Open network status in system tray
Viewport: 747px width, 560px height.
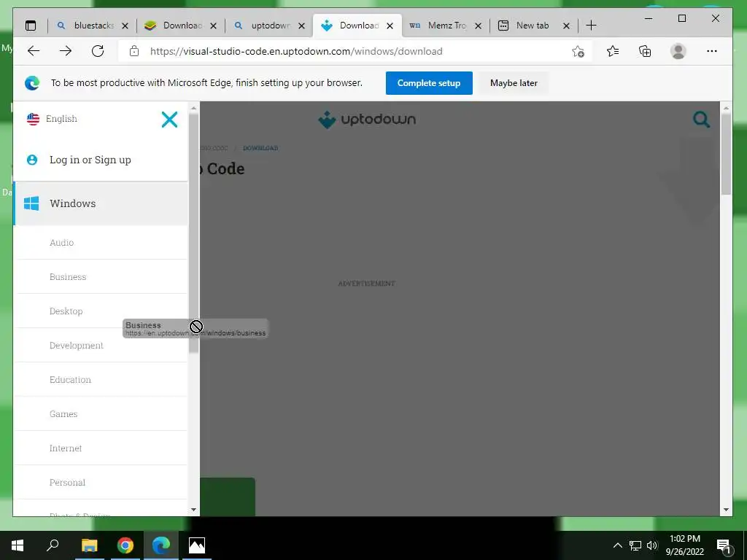[x=635, y=545]
